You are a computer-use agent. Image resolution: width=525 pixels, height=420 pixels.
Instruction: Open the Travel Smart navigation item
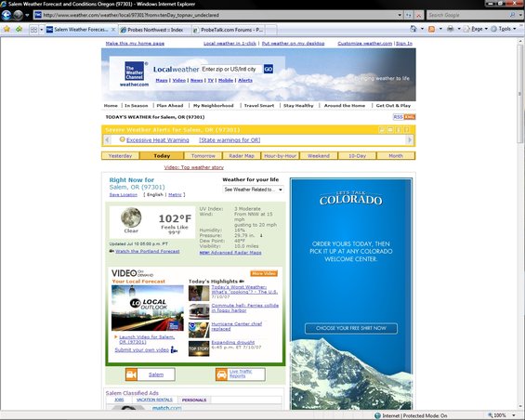[259, 106]
